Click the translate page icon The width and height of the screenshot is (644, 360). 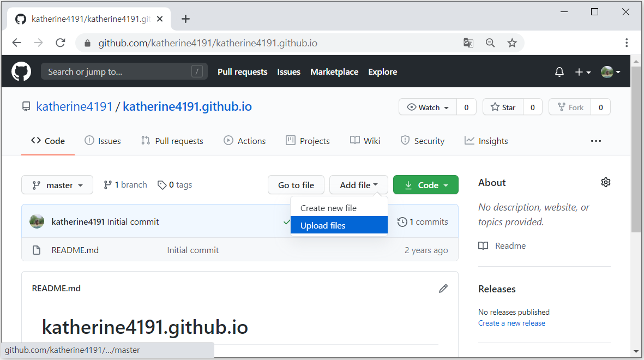(468, 43)
